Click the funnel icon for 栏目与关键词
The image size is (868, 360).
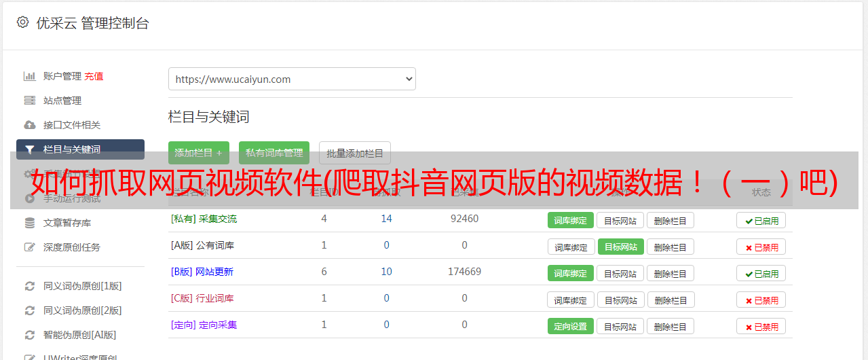(x=29, y=149)
